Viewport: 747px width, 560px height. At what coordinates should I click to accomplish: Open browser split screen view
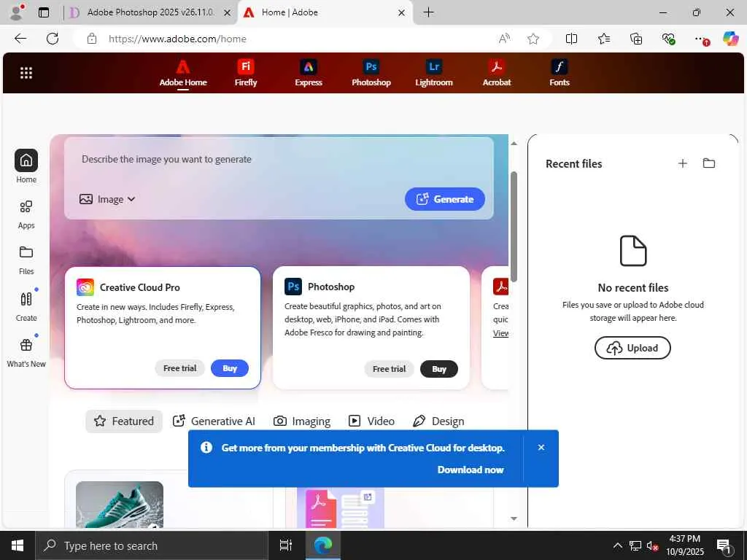click(571, 39)
